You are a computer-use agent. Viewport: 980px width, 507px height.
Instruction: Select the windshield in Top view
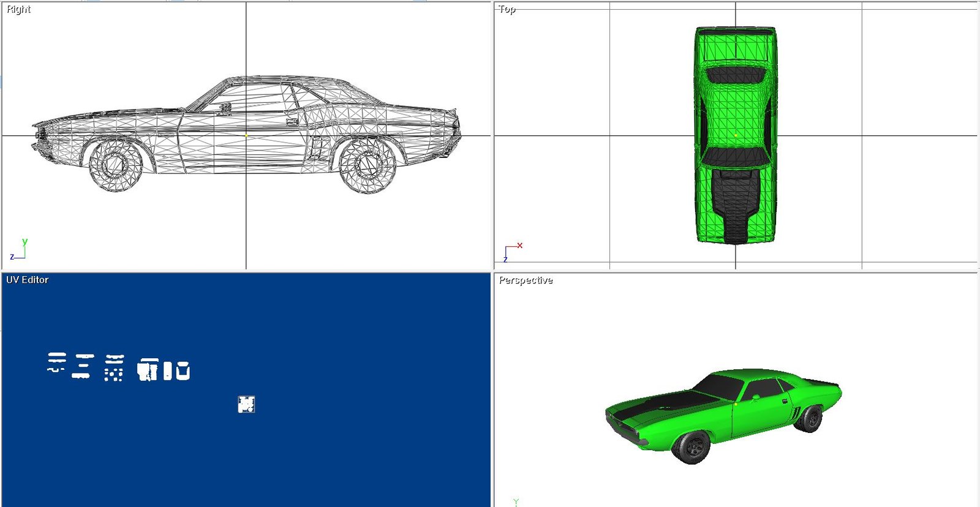pos(736,156)
